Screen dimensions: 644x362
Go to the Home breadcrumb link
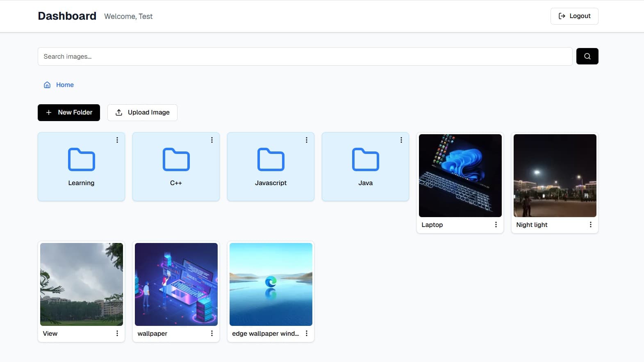[65, 85]
